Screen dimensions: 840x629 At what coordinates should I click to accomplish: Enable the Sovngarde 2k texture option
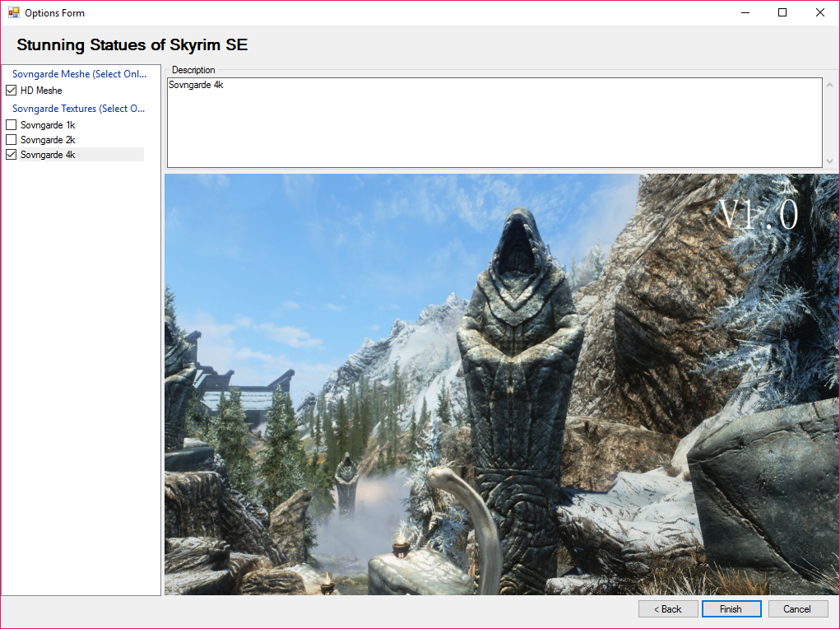pyautogui.click(x=12, y=140)
